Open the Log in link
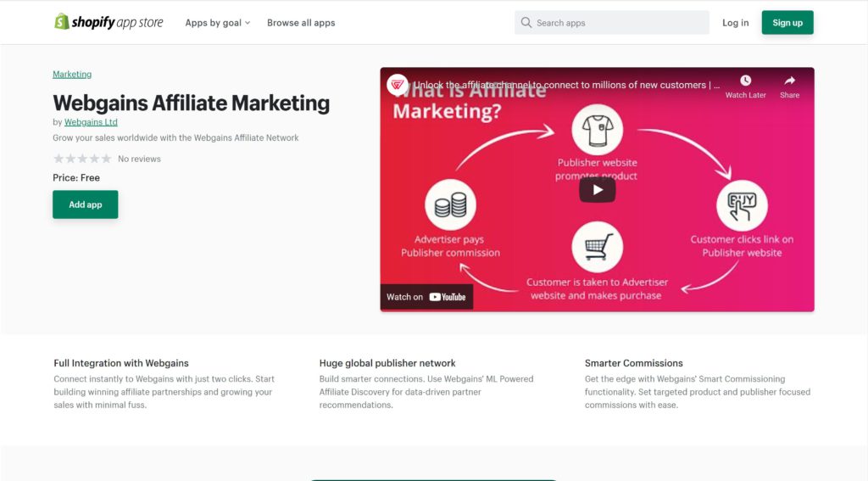The image size is (868, 481). (x=735, y=23)
